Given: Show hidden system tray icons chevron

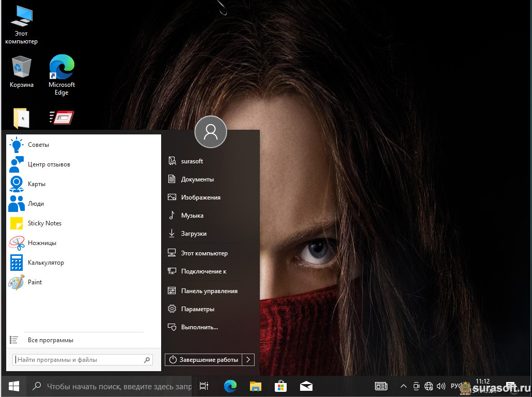Looking at the screenshot, I should 403,386.
